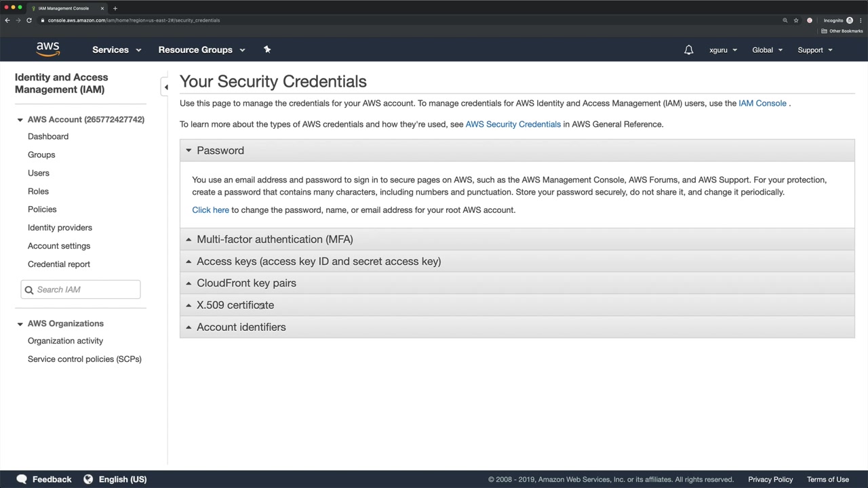
Task: Click the Feedback speech bubble icon
Action: pyautogui.click(x=22, y=479)
